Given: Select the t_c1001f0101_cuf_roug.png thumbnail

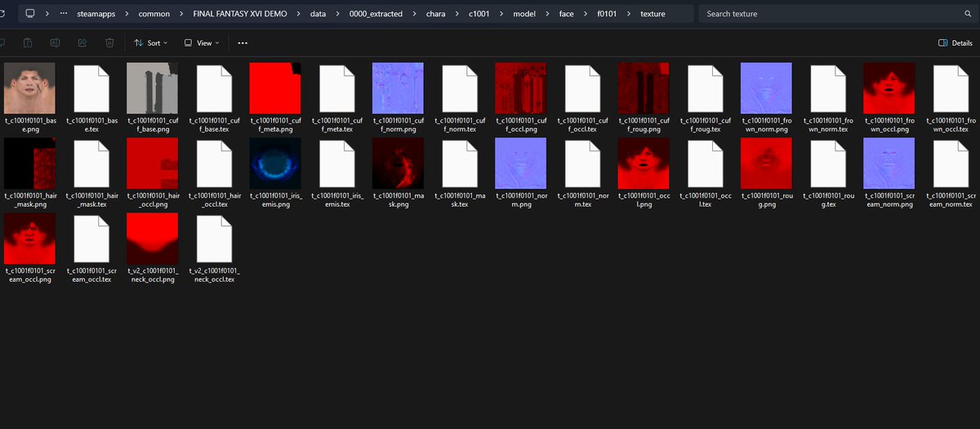Looking at the screenshot, I should click(x=644, y=88).
